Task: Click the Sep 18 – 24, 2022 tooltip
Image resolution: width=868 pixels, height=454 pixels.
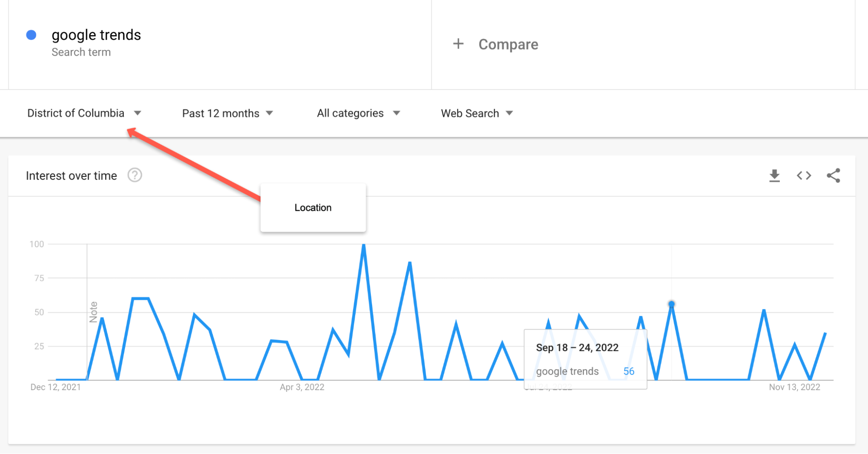Action: pos(577,347)
